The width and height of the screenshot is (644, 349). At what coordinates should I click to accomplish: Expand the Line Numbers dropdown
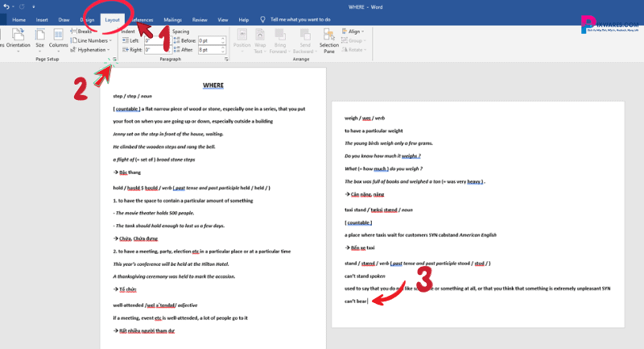[93, 40]
